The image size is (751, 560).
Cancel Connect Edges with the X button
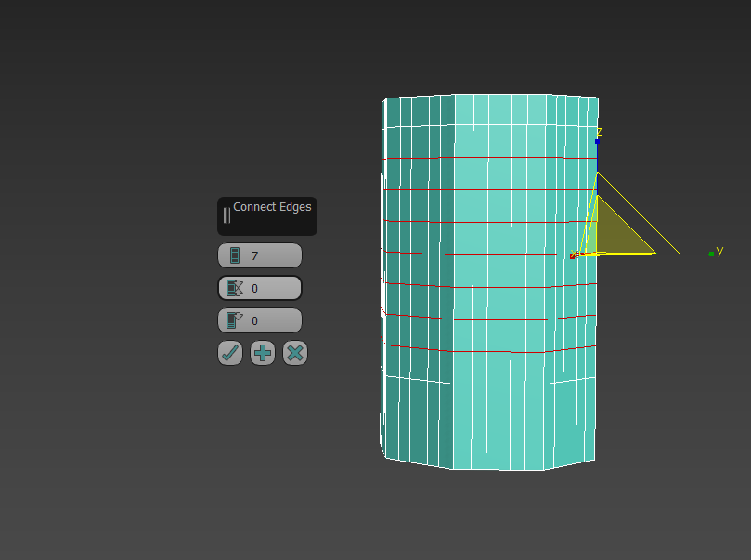(x=295, y=353)
